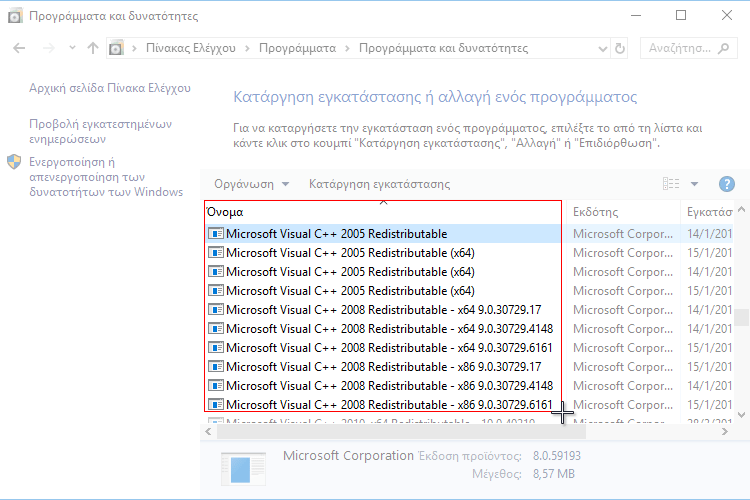Click Κατάργηση εγκατάστασης button

[379, 184]
